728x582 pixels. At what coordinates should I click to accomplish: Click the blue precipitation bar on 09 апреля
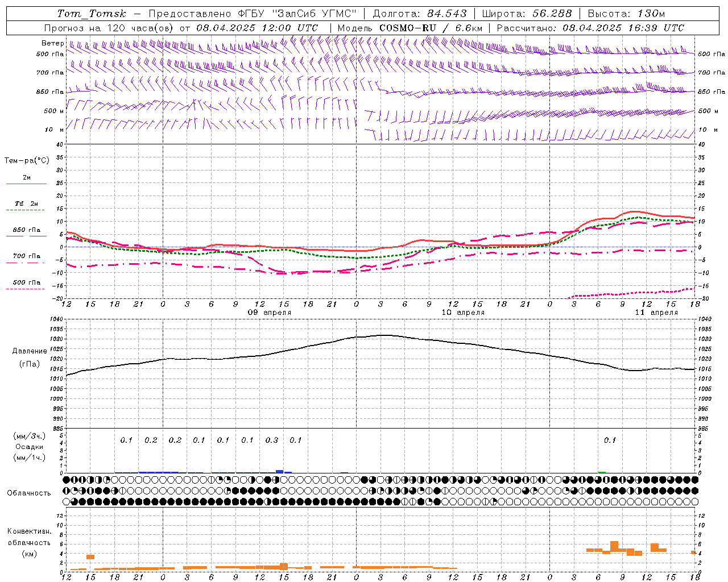click(x=279, y=471)
